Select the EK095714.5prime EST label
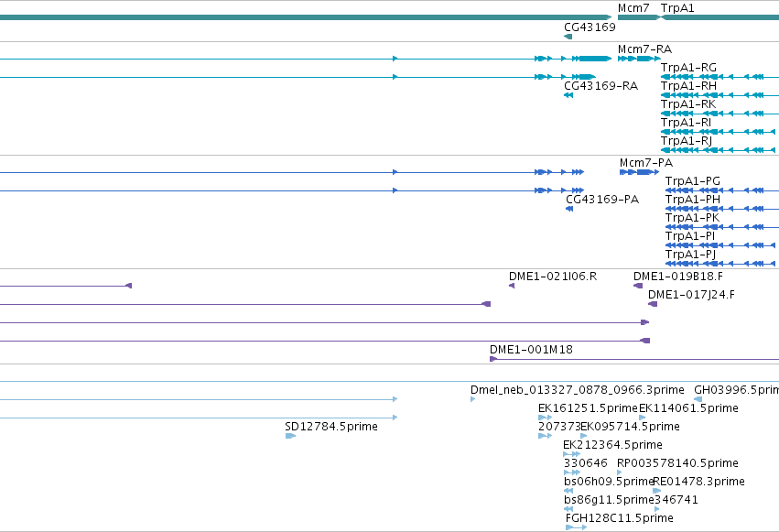 tap(630, 427)
